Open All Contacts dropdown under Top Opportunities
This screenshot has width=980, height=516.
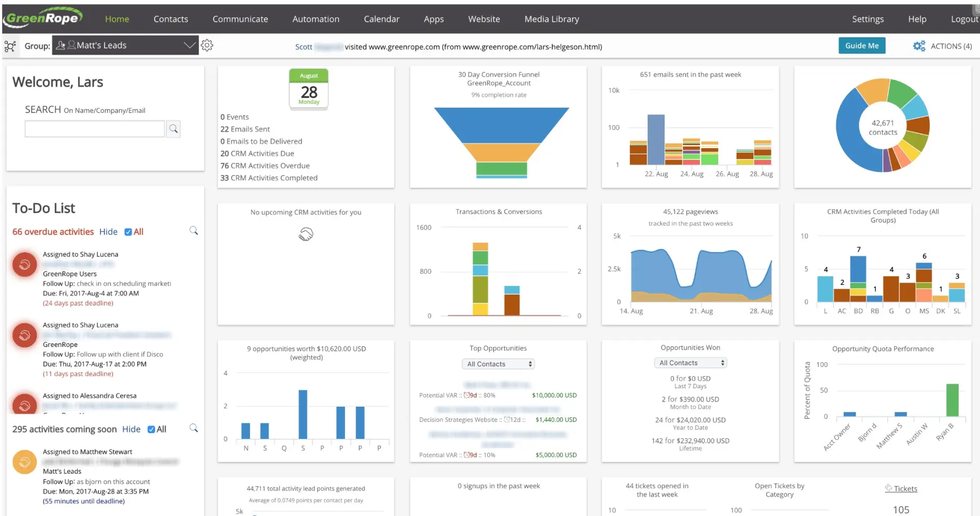498,364
